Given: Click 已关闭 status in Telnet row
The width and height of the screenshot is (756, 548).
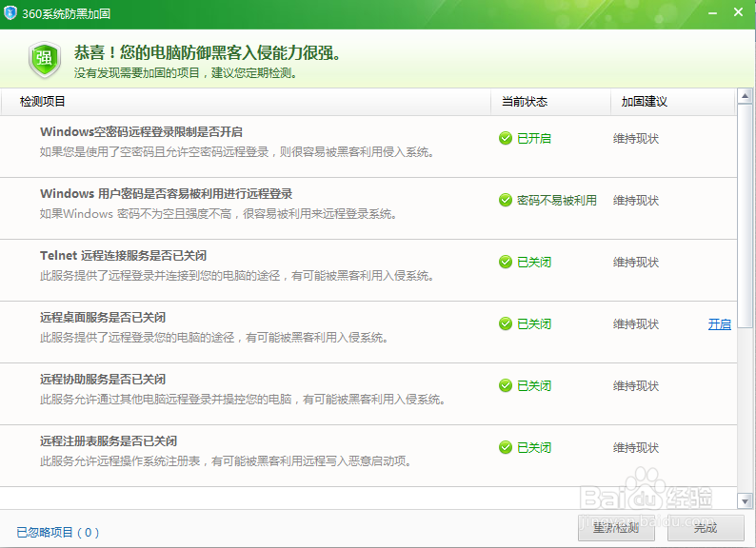Looking at the screenshot, I should pos(534,262).
